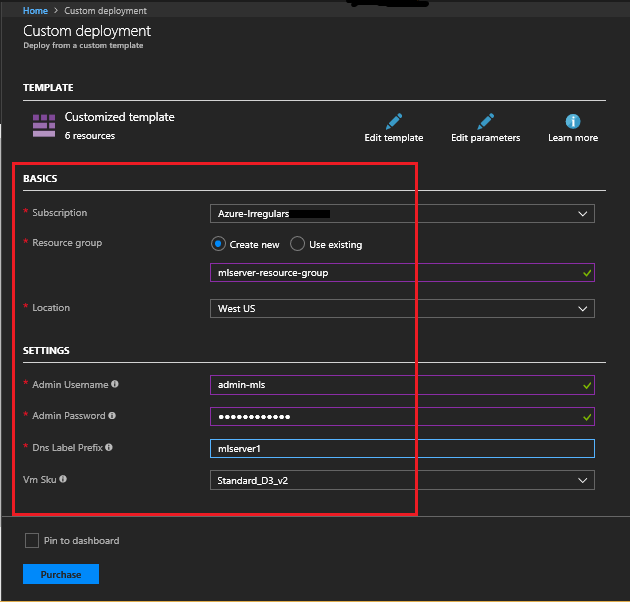Focus the Dns Label Prefix input field

[402, 448]
